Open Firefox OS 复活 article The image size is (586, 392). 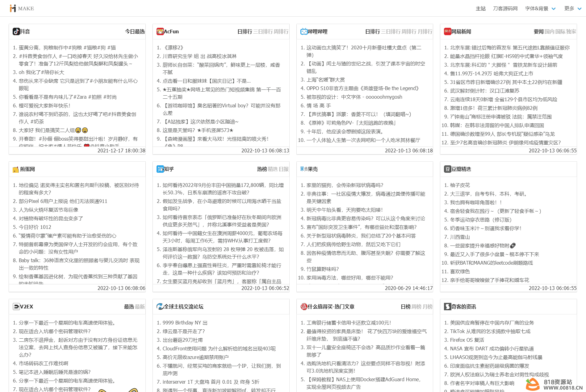click(467, 340)
